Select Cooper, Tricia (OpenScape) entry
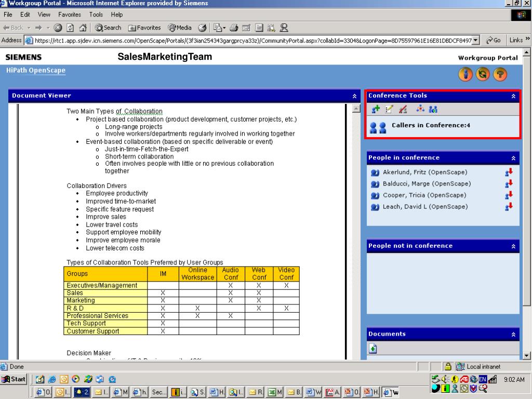Image resolution: width=532 pixels, height=399 pixels. (424, 195)
